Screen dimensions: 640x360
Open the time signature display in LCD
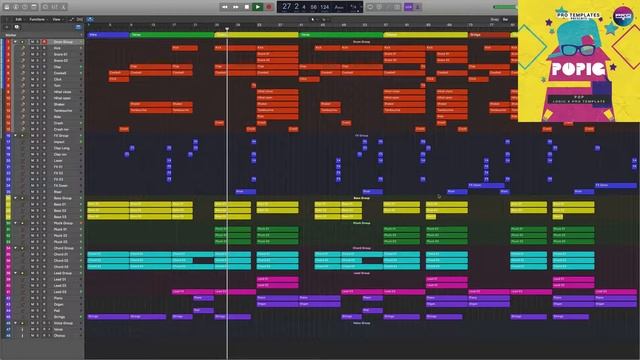(x=353, y=7)
